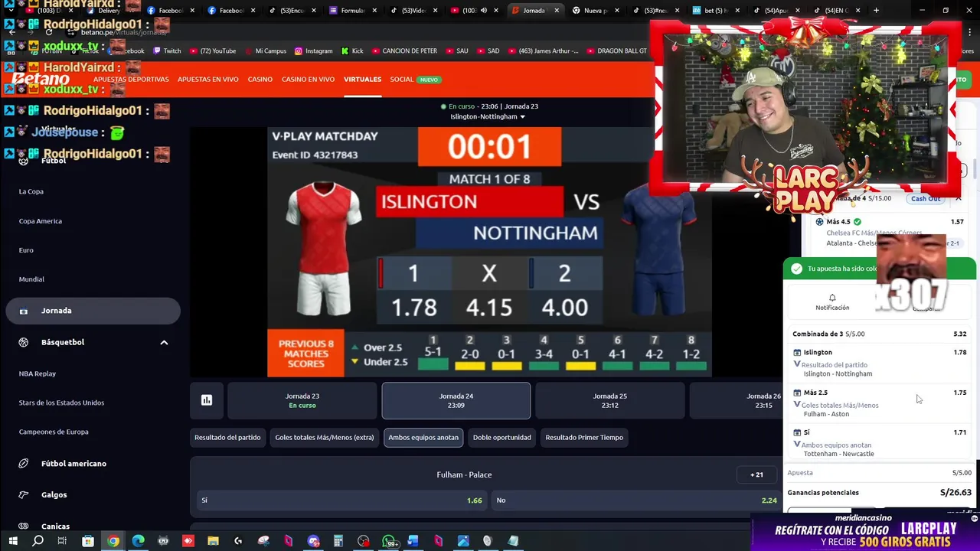Open Stars de los Estados Unidos

coord(61,403)
